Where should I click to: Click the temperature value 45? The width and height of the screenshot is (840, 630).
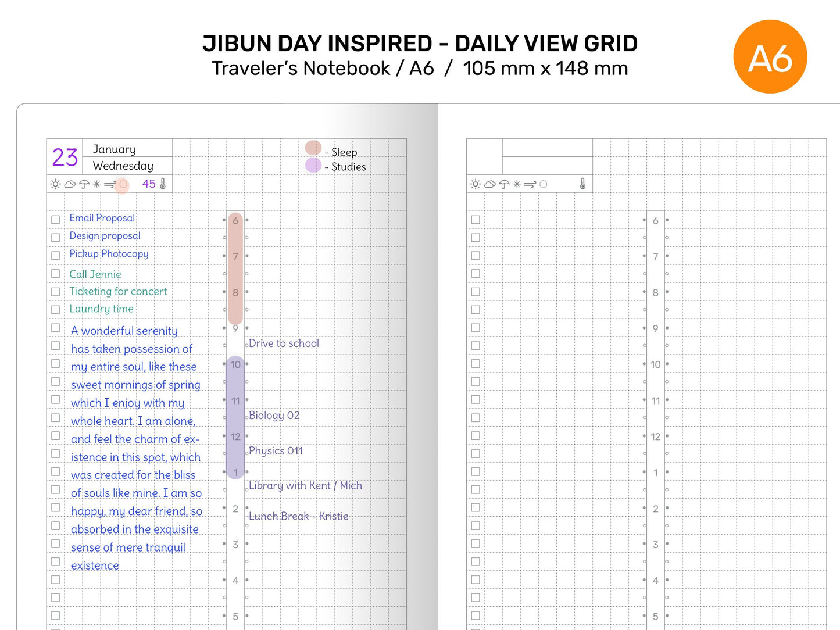[x=149, y=184]
